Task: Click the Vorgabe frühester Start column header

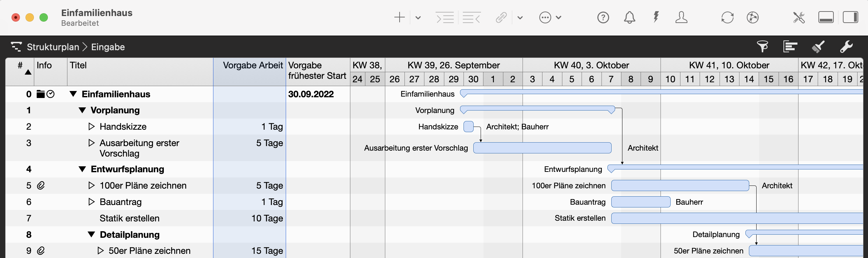Action: pos(318,72)
